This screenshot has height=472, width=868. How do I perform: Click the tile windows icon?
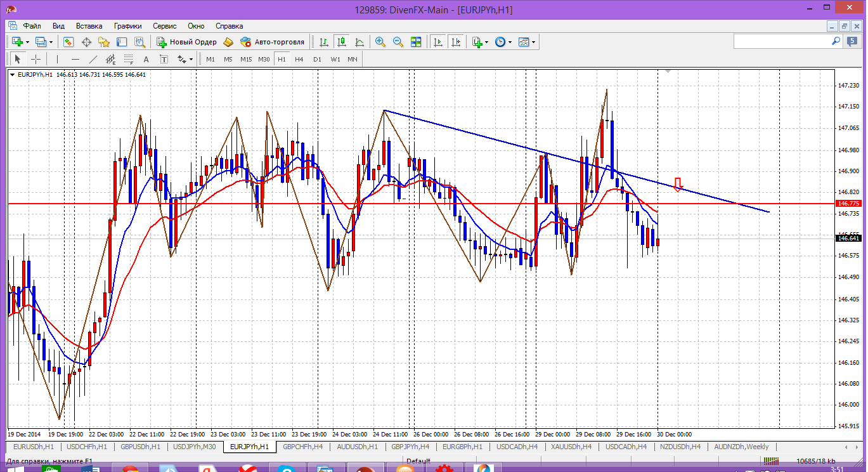pos(416,42)
